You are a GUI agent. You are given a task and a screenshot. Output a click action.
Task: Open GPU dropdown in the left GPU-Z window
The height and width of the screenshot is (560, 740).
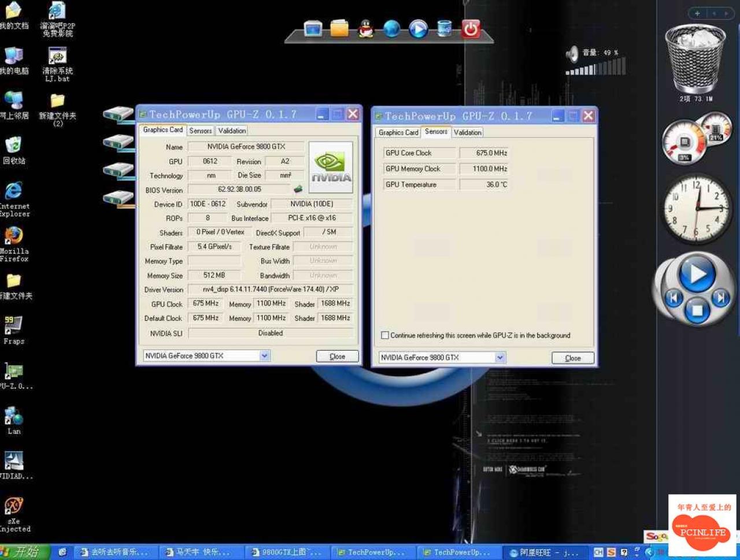264,355
